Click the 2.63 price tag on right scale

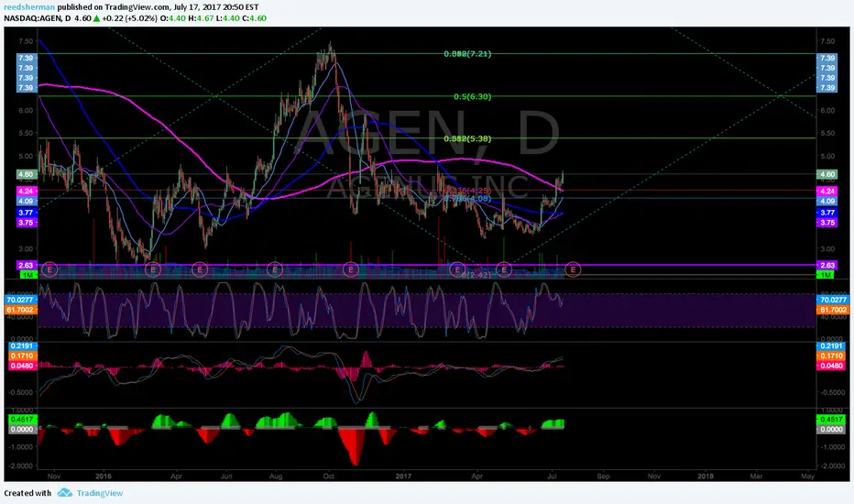point(827,266)
